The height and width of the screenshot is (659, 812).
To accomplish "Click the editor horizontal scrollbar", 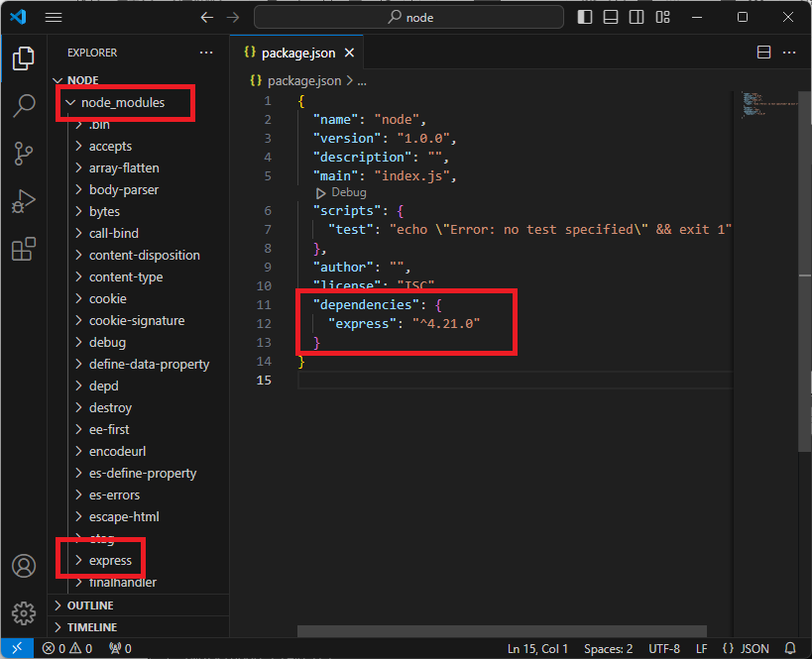I will coord(502,631).
